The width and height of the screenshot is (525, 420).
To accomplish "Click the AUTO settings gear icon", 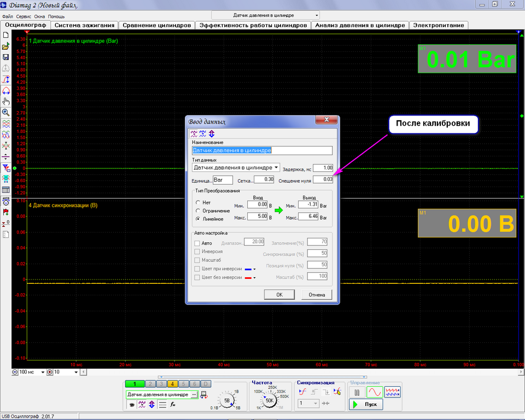I will coord(5,201).
